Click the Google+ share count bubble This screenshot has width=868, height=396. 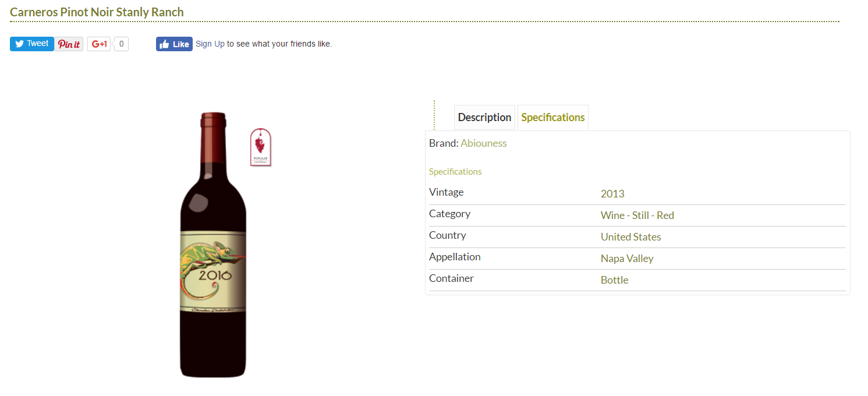pyautogui.click(x=121, y=44)
